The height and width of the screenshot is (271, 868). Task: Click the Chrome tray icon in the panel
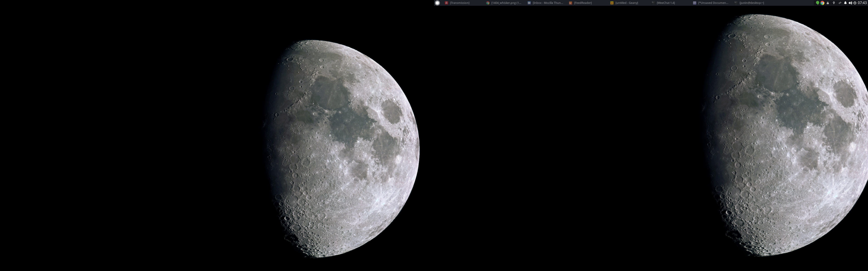(823, 3)
